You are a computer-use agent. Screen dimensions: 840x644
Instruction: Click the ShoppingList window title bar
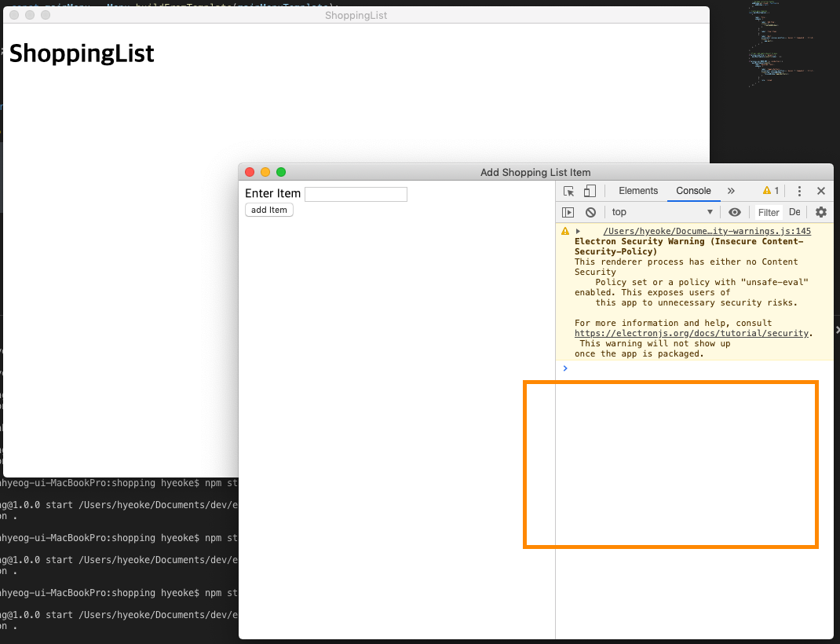pos(356,15)
